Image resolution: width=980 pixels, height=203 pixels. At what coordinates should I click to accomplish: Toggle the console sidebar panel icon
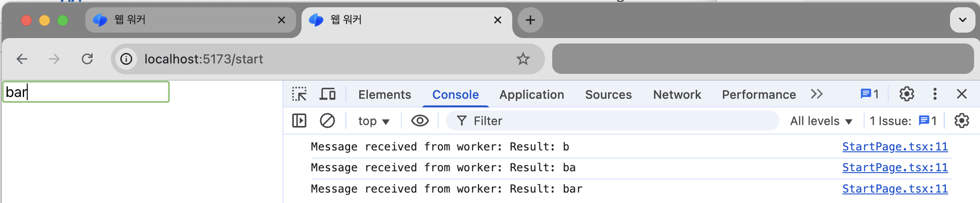click(299, 121)
